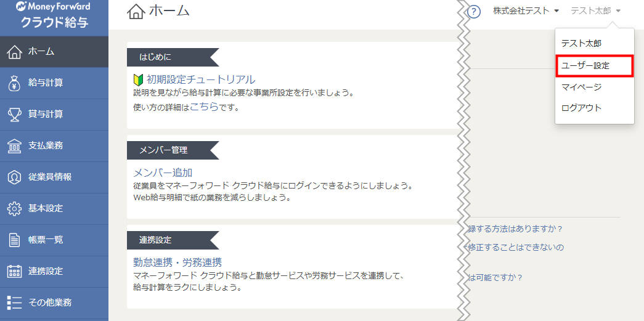
Task: Click the 給与計算 money bag icon
Action: click(x=14, y=83)
